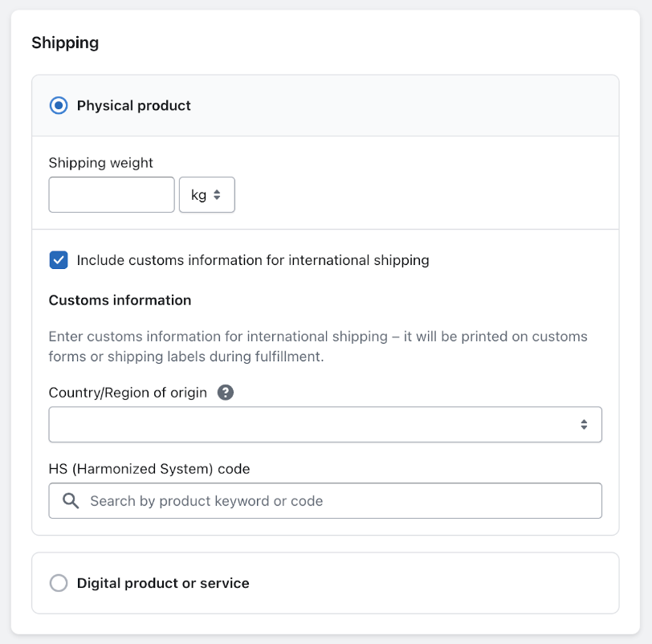
Task: Click the Shipping weight label
Action: coord(101,162)
